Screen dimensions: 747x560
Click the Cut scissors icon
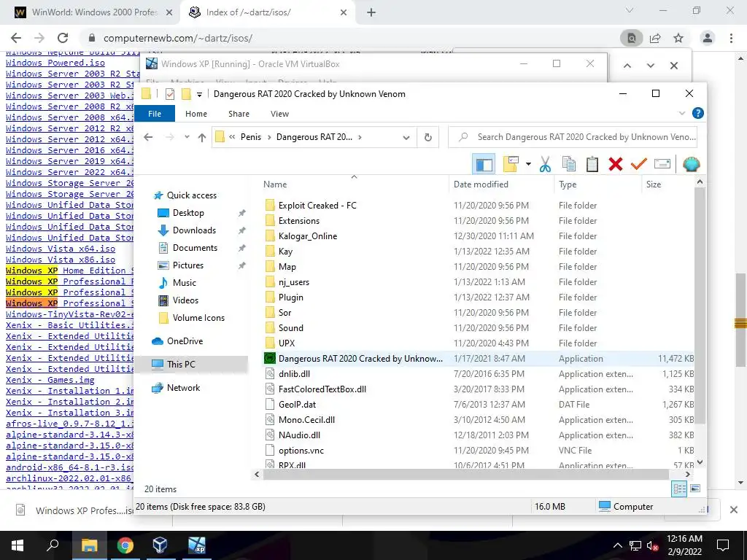click(x=545, y=164)
